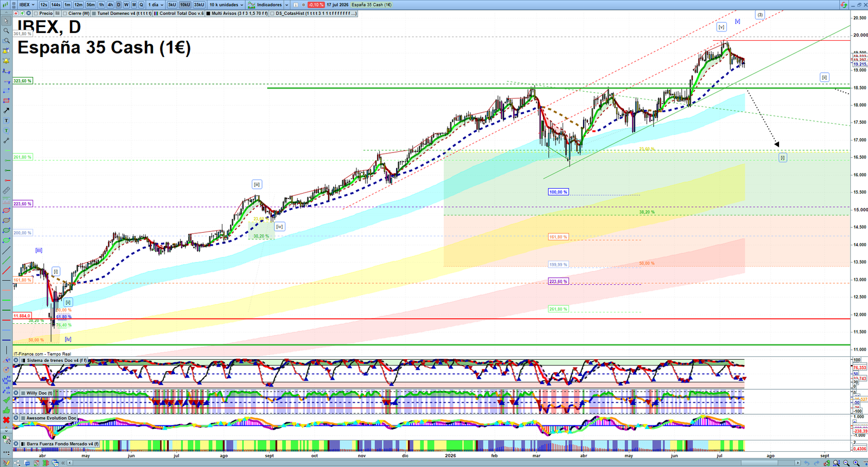Close the Barra Fuerza Fondo Mercado panel
Screen dimensions: 868x467
[x=16, y=444]
